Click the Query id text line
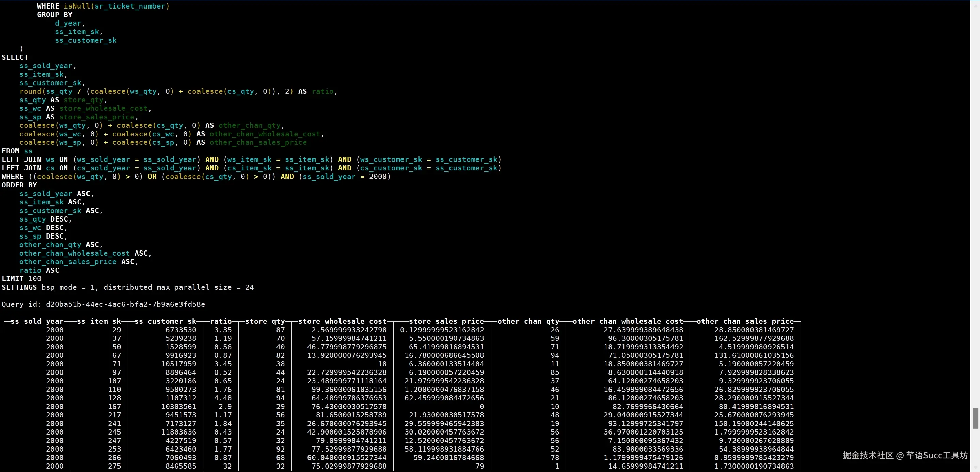 point(103,304)
